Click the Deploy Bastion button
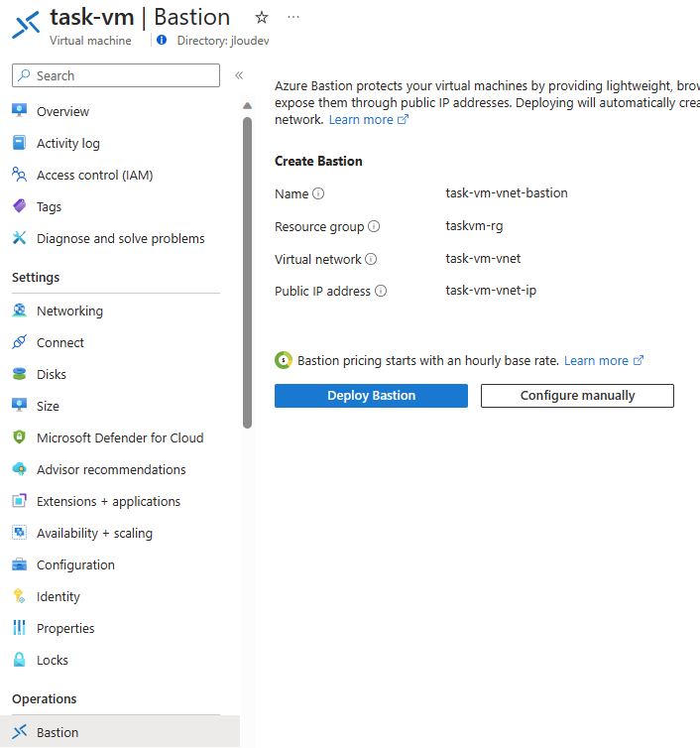The height and width of the screenshot is (748, 700). coord(371,396)
